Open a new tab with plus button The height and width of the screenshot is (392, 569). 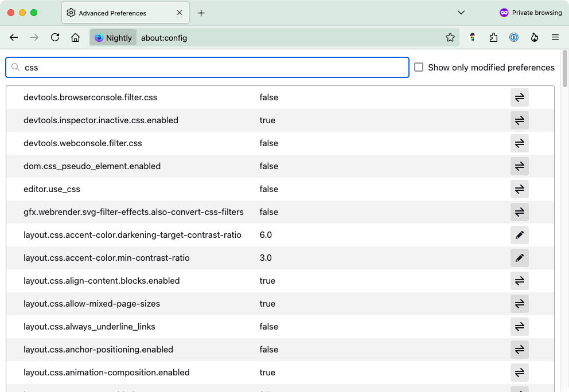pyautogui.click(x=201, y=13)
